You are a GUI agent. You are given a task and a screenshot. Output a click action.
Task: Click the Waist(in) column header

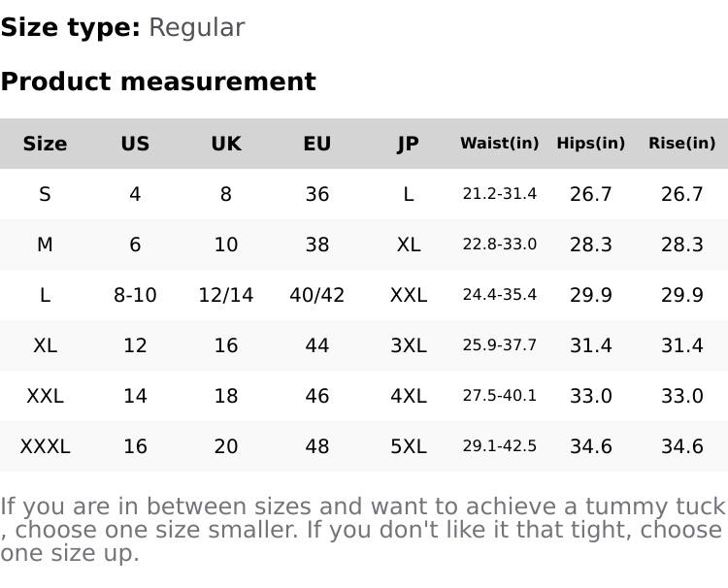point(499,144)
